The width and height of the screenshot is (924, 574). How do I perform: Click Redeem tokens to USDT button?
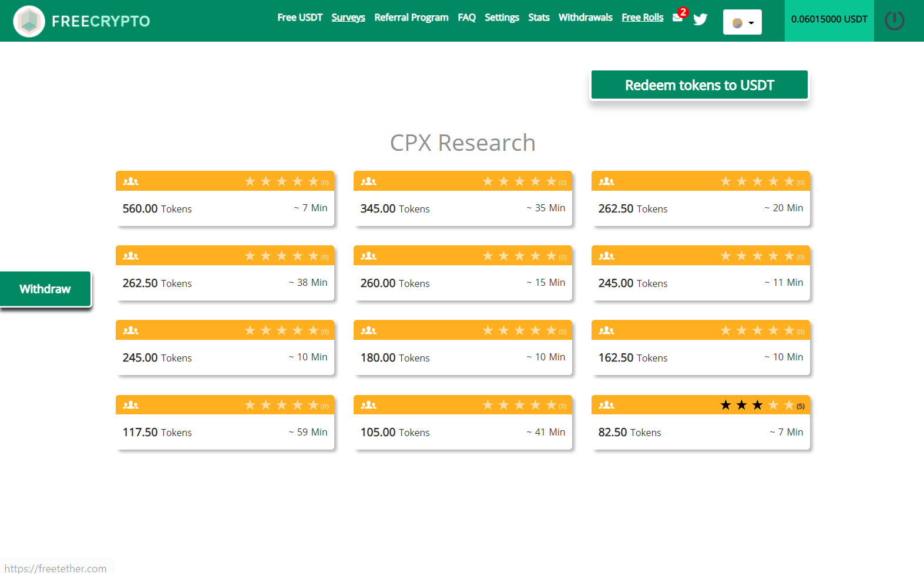[x=700, y=85]
